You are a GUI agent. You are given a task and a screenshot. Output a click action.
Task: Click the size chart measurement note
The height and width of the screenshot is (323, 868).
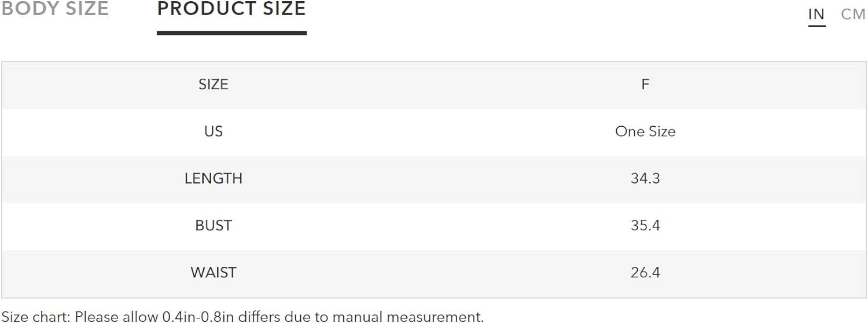click(242, 317)
